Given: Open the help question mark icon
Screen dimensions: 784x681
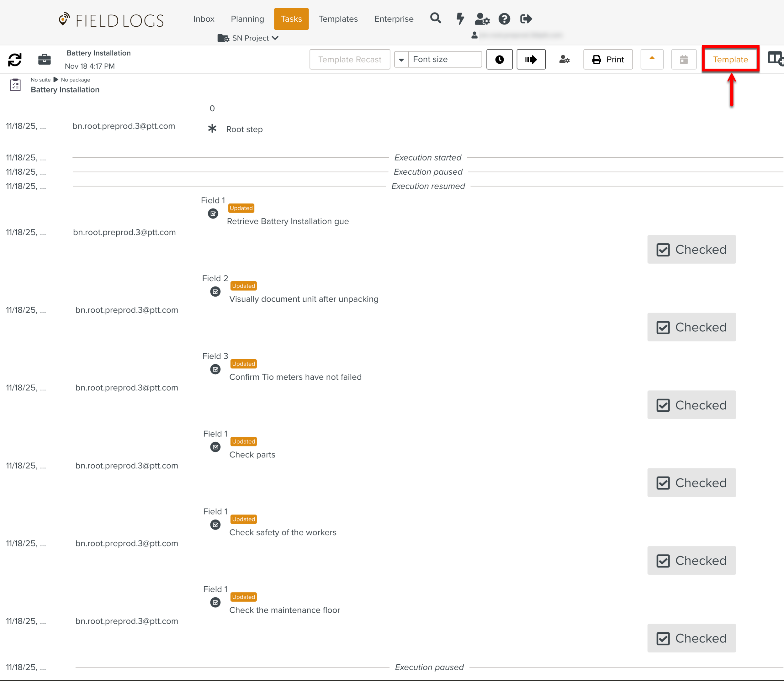Looking at the screenshot, I should coord(504,18).
